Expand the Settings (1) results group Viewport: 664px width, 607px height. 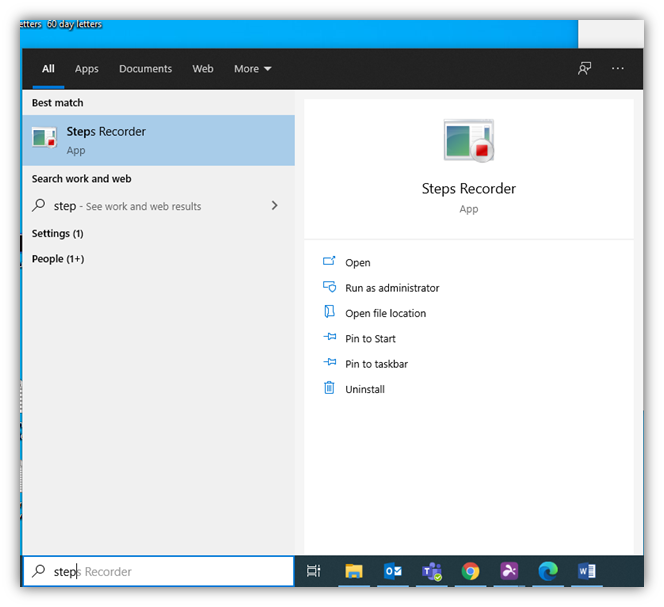click(58, 233)
